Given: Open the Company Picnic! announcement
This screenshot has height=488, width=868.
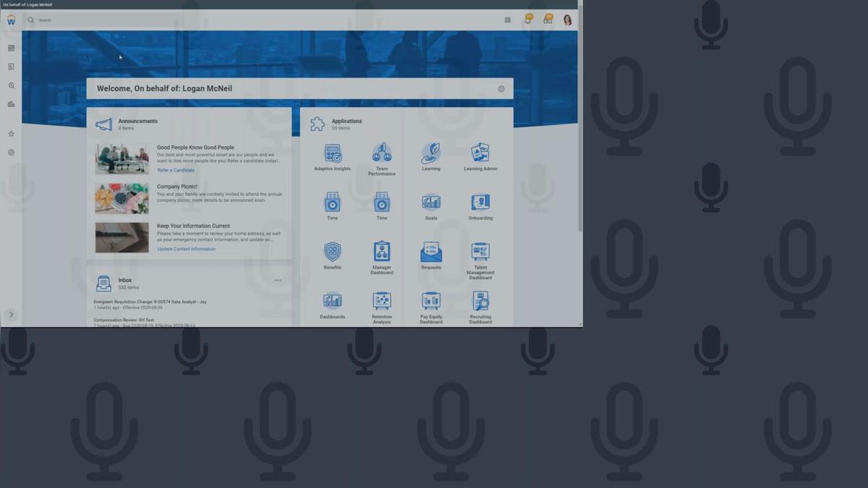Looking at the screenshot, I should point(177,187).
